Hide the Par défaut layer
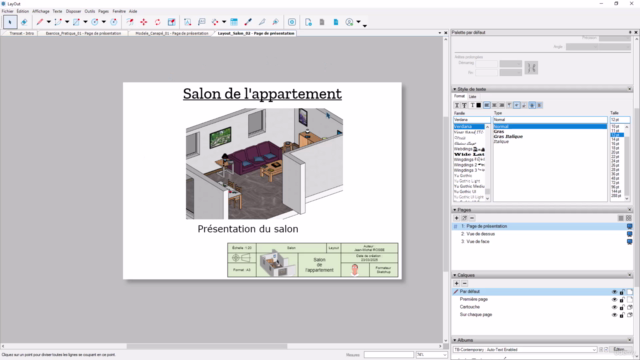Viewport: 640px width, 360px height. [614, 292]
